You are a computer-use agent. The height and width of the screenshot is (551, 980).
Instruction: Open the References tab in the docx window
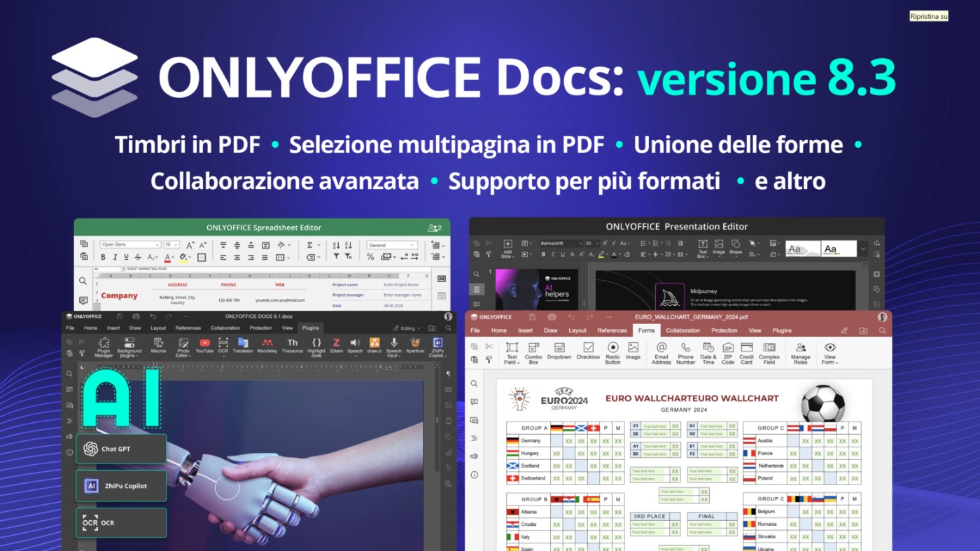click(188, 328)
